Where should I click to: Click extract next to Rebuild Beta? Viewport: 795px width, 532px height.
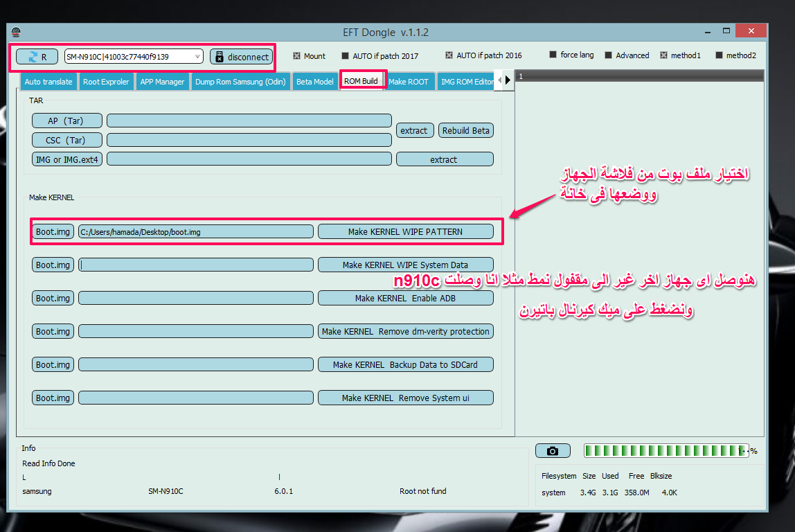pyautogui.click(x=415, y=130)
